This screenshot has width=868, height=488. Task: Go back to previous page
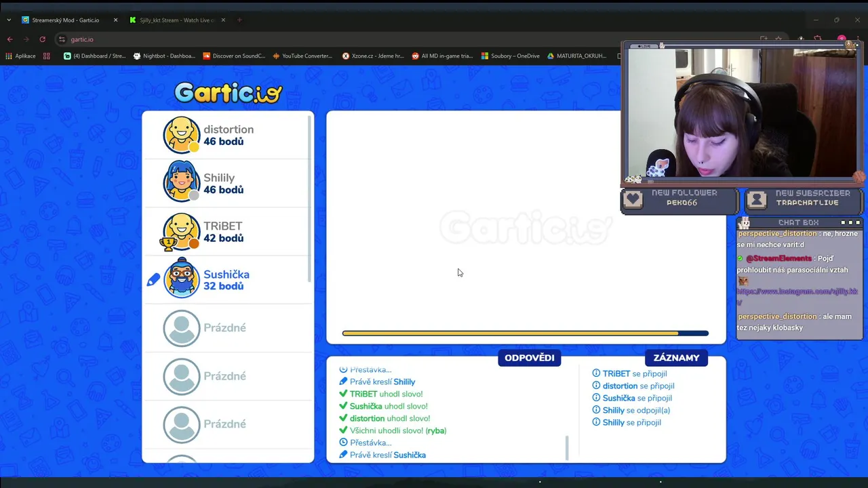(x=9, y=39)
